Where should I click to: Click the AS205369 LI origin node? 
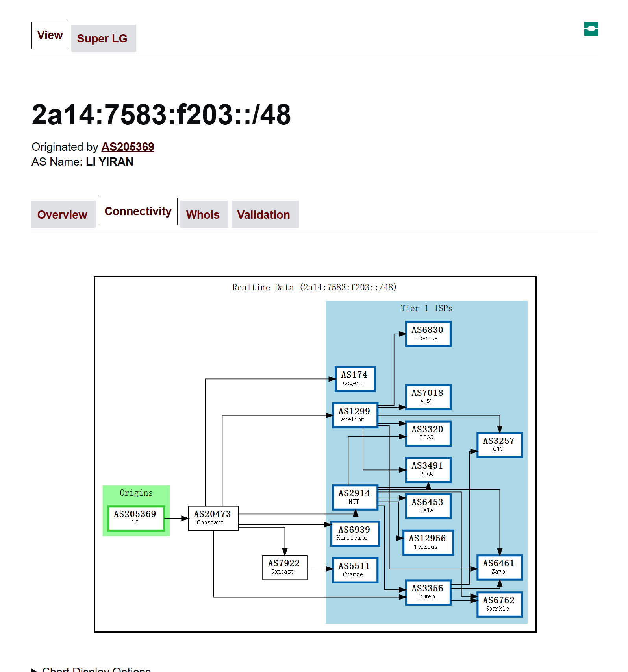click(x=136, y=518)
